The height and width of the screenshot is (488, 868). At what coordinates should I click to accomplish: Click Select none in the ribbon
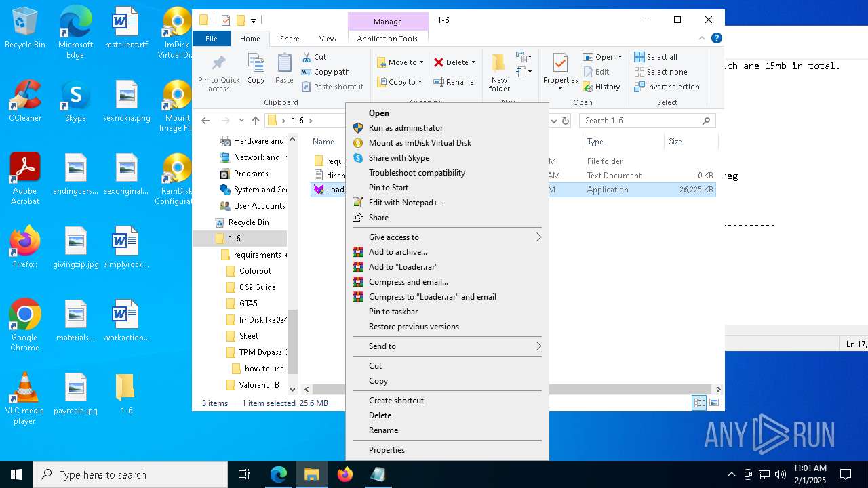[x=660, y=72]
